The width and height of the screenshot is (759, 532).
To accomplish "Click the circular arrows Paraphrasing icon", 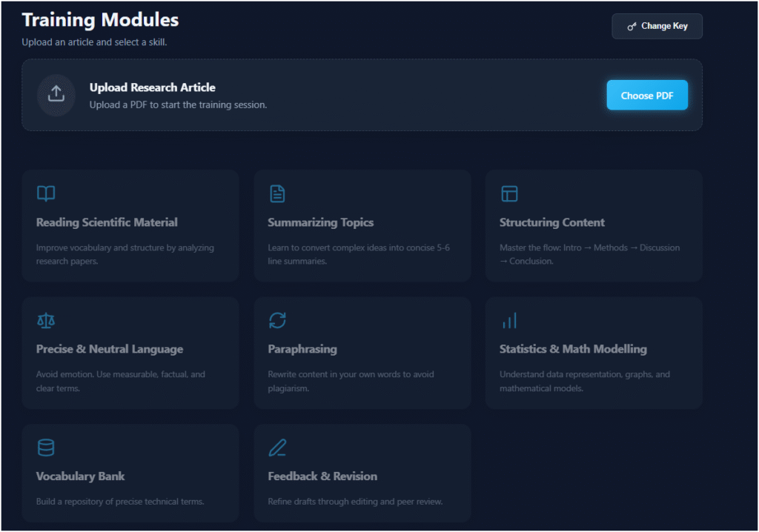I will pos(277,321).
